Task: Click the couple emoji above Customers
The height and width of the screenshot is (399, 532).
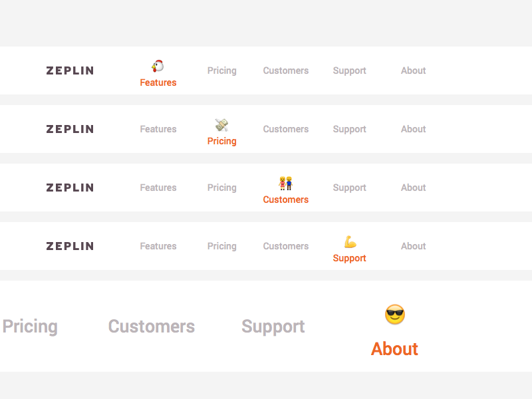Action: click(285, 182)
